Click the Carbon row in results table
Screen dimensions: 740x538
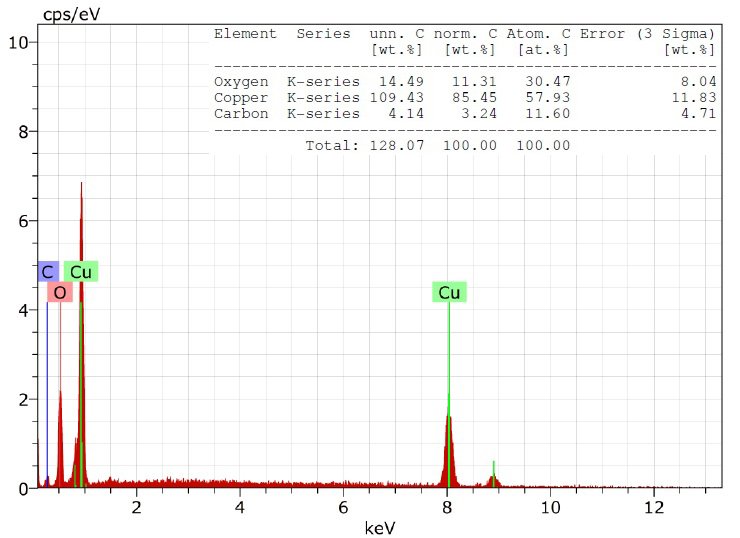tap(465, 114)
